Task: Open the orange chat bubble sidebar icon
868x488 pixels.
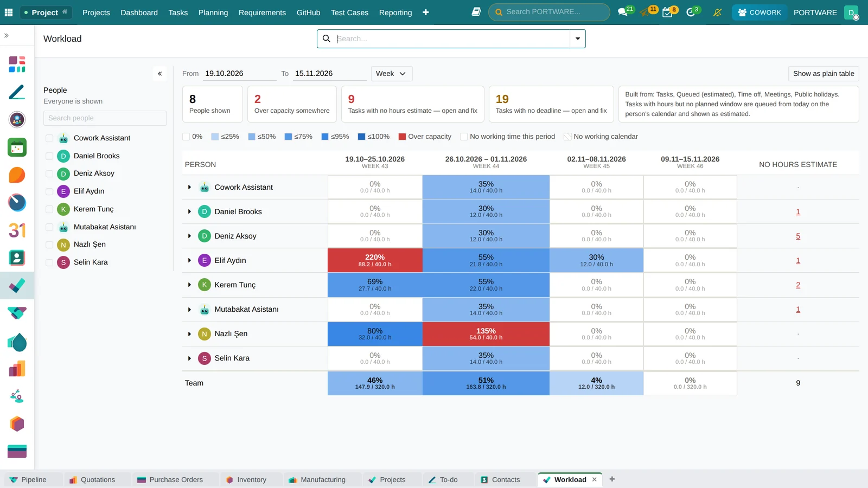Action: coord(17,175)
